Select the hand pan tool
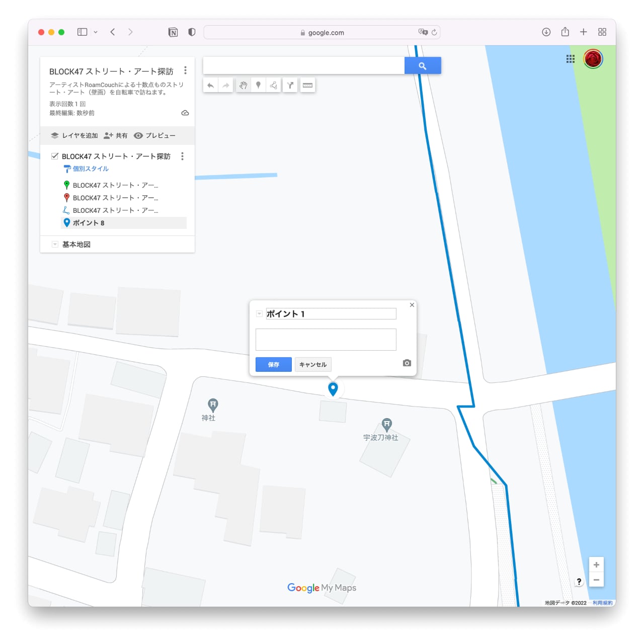Image resolution: width=644 pixels, height=644 pixels. [243, 86]
